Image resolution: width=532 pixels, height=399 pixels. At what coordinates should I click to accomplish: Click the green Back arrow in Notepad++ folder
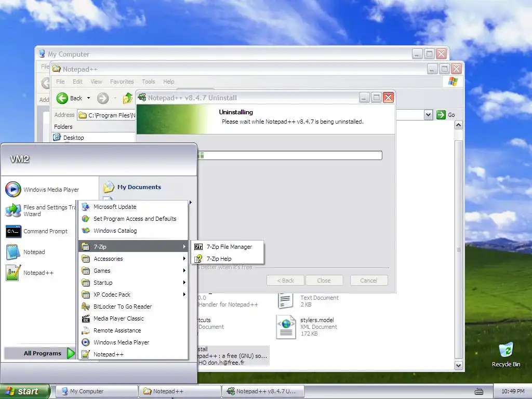[x=62, y=98]
